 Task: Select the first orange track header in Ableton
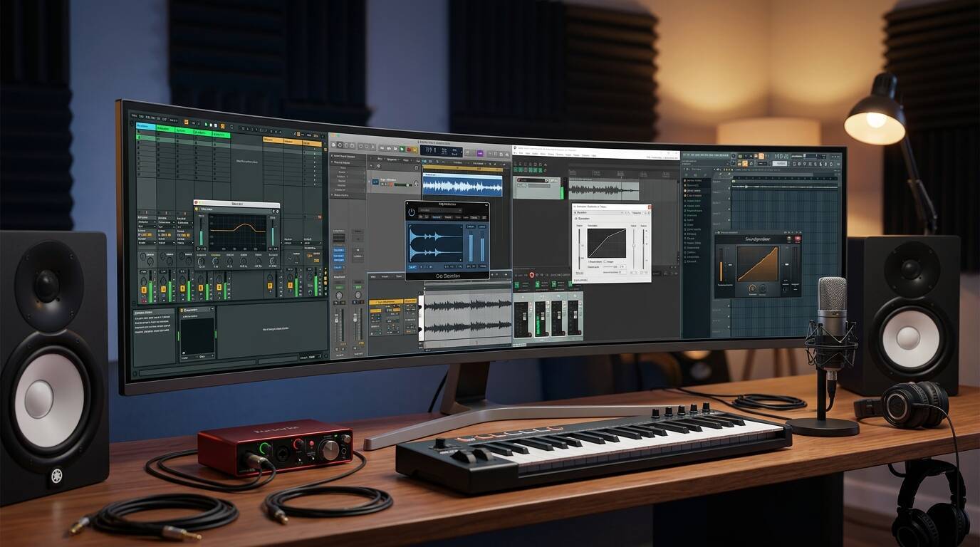click(x=273, y=140)
